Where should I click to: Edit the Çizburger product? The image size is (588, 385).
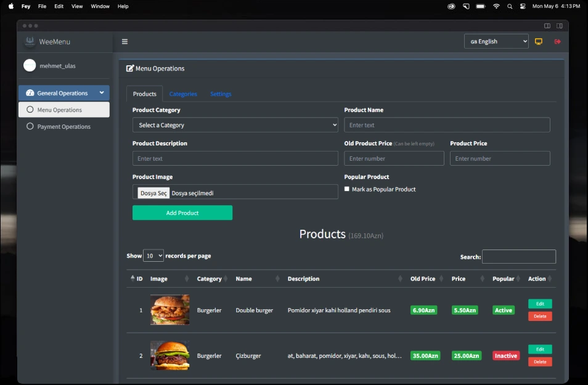coord(540,349)
